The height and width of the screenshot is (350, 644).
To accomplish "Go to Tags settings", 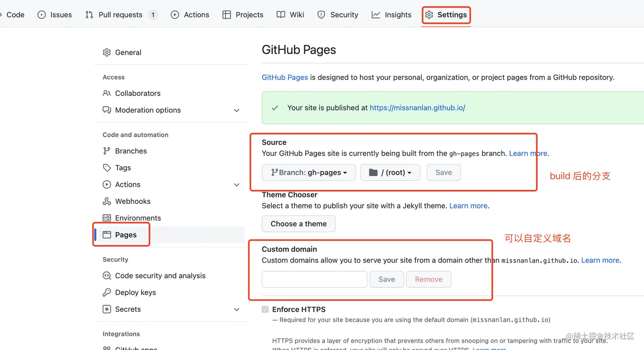I will (123, 168).
